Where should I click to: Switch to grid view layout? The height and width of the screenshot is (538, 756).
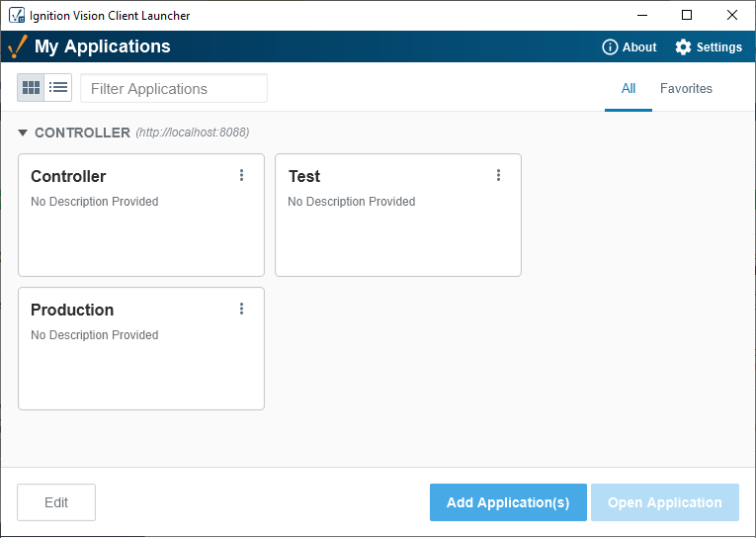tap(31, 88)
